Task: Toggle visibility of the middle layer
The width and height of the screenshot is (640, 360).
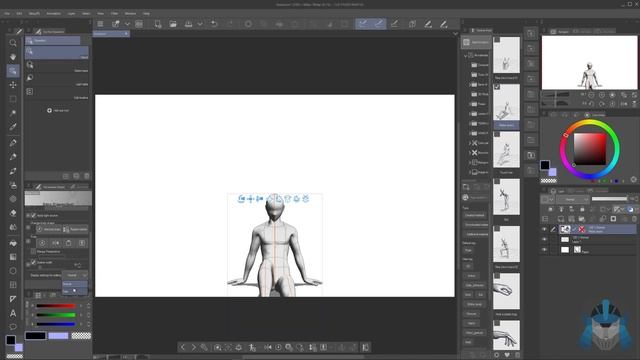Action: [544, 240]
